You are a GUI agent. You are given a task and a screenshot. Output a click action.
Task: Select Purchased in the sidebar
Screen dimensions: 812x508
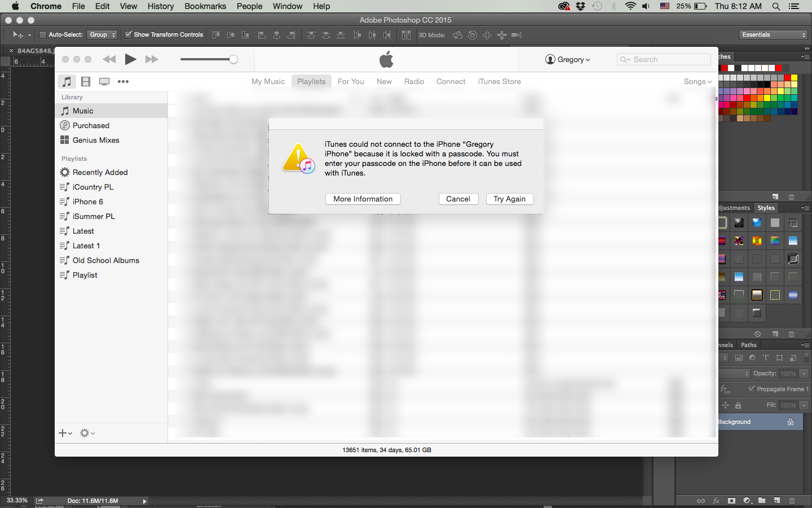point(111,125)
